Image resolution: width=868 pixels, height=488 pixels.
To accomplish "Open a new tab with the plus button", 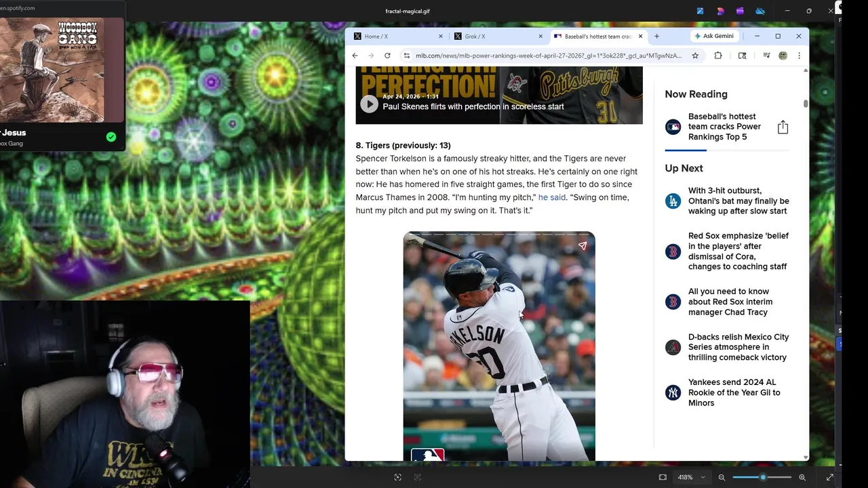I will 656,36.
